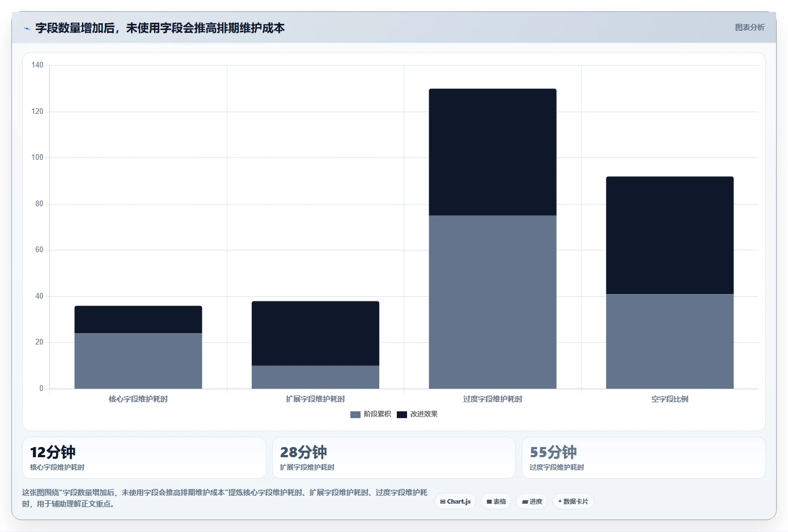Click the 数据卡片 tag pill
Screen dimensions: 788x532
[573, 501]
